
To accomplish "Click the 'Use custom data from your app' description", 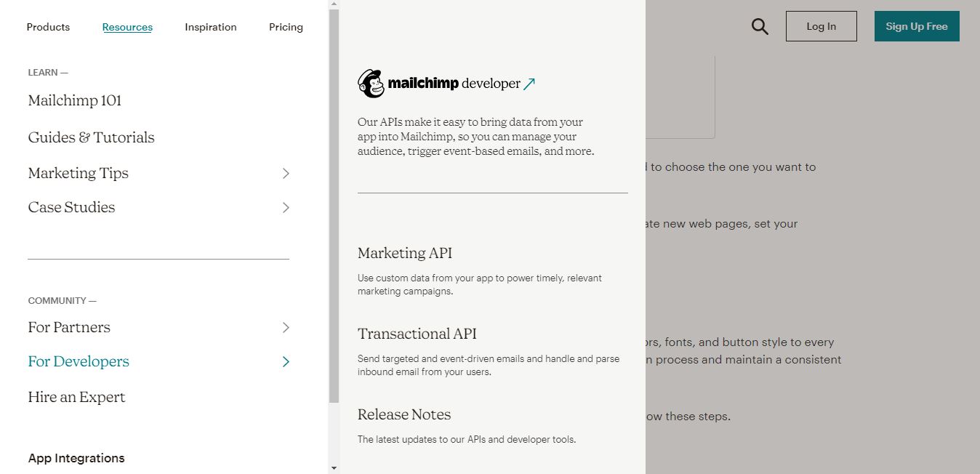I will click(x=480, y=284).
